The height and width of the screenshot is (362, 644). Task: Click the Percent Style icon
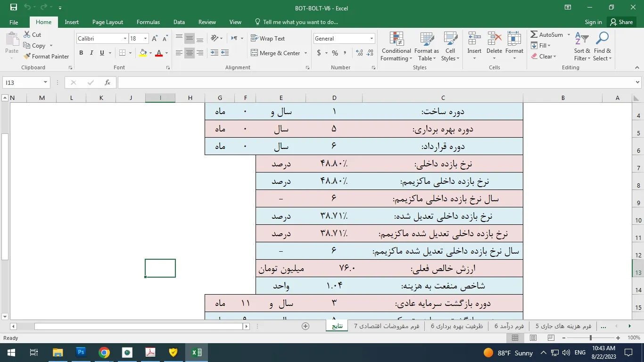335,53
